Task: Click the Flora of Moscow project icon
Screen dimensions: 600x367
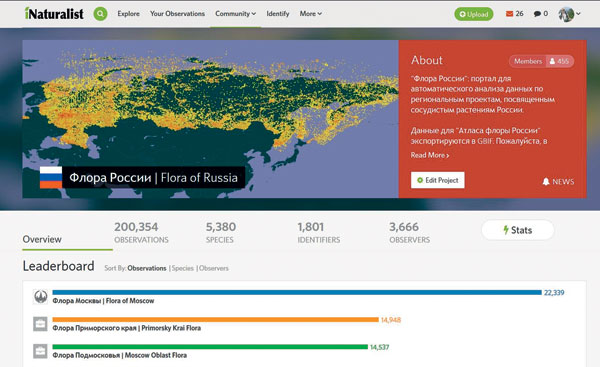Action: tap(41, 297)
